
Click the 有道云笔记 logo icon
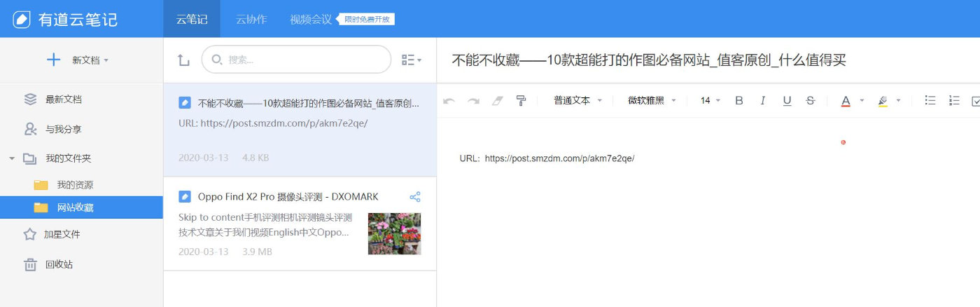(22, 19)
